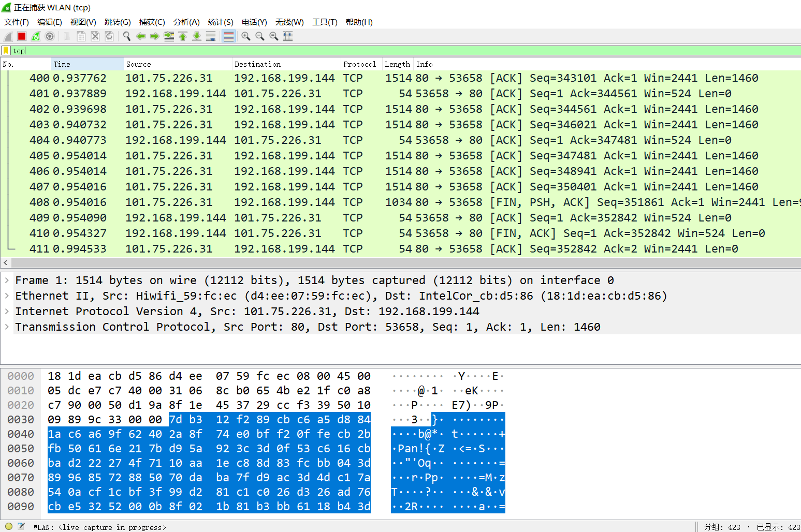The width and height of the screenshot is (801, 532).
Task: Expand the Ethernet II details row
Action: 7,295
